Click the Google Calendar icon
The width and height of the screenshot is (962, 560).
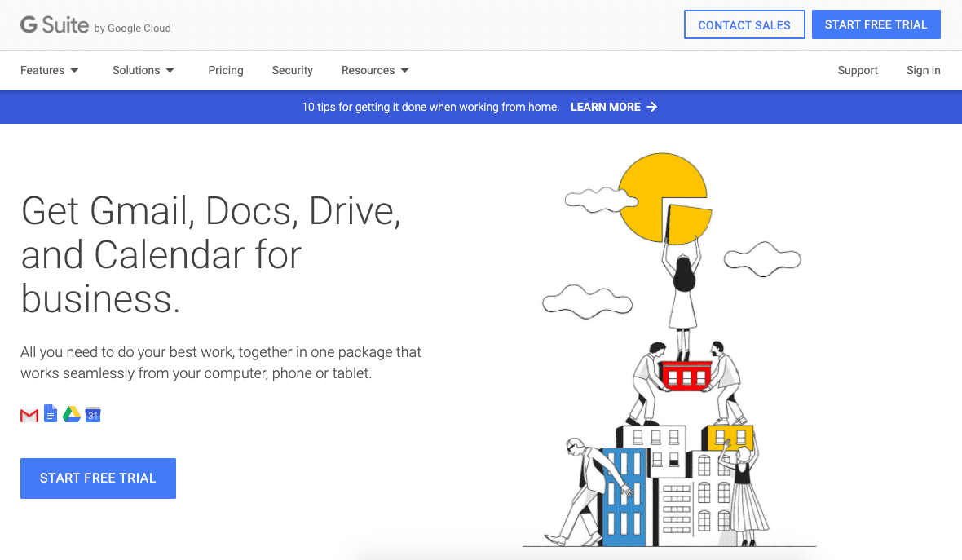point(93,415)
